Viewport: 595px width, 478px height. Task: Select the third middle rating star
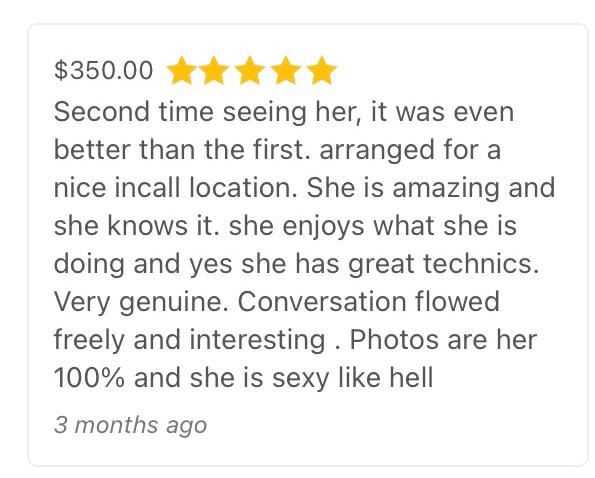[x=250, y=70]
